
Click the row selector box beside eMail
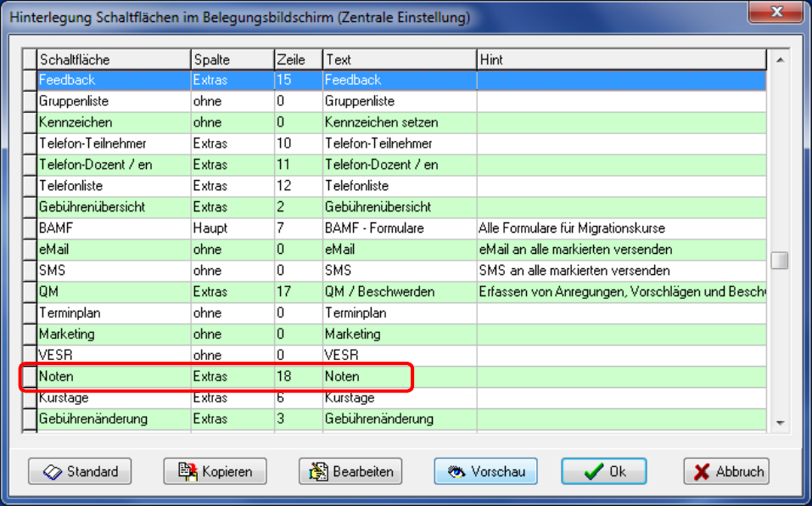click(x=30, y=250)
